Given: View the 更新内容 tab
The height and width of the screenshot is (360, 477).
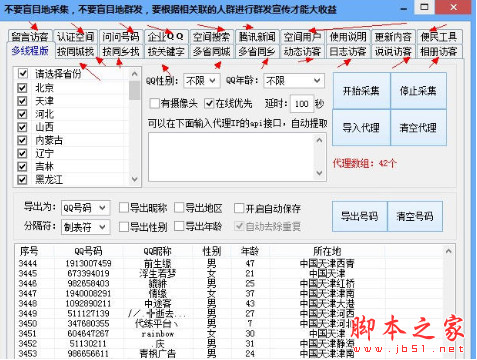Looking at the screenshot, I should 393,36.
